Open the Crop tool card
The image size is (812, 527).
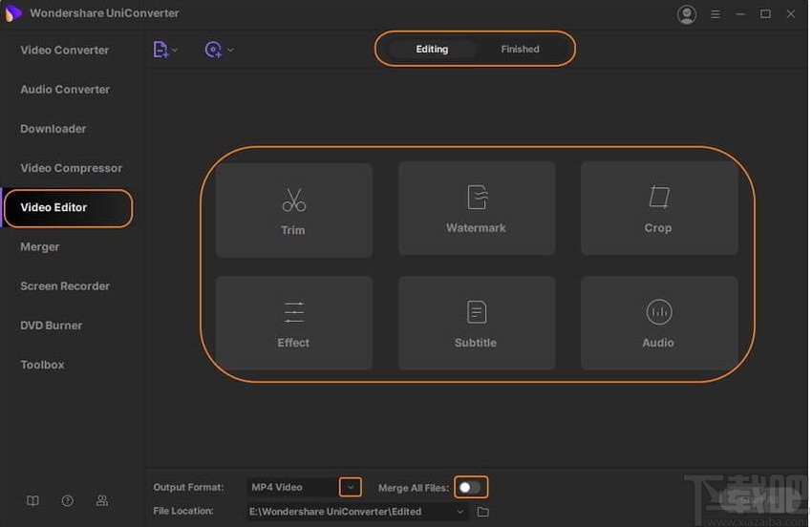coord(659,207)
